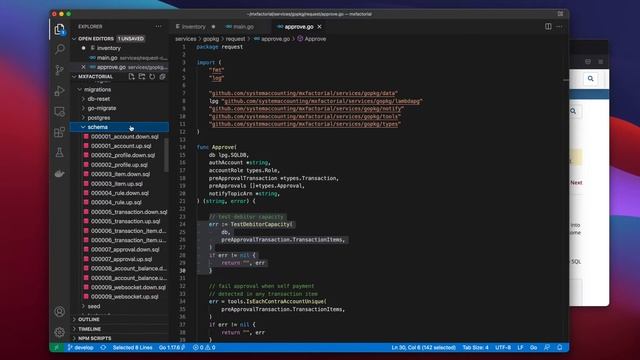
Task: Click the feedback icon in status bar
Action: (547, 347)
